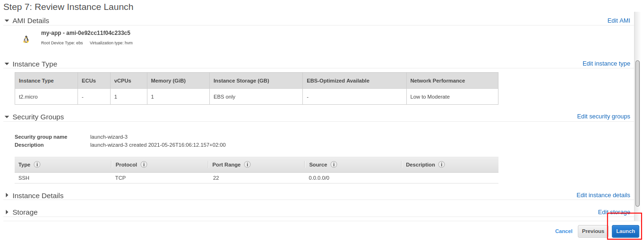The width and height of the screenshot is (644, 242).
Task: Collapse the Instance Type section
Action: (x=7, y=64)
